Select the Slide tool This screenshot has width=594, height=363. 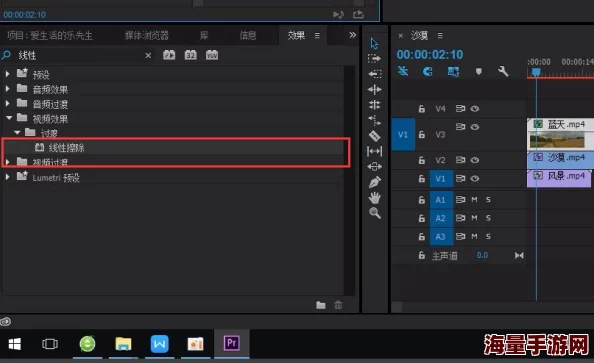click(x=375, y=166)
